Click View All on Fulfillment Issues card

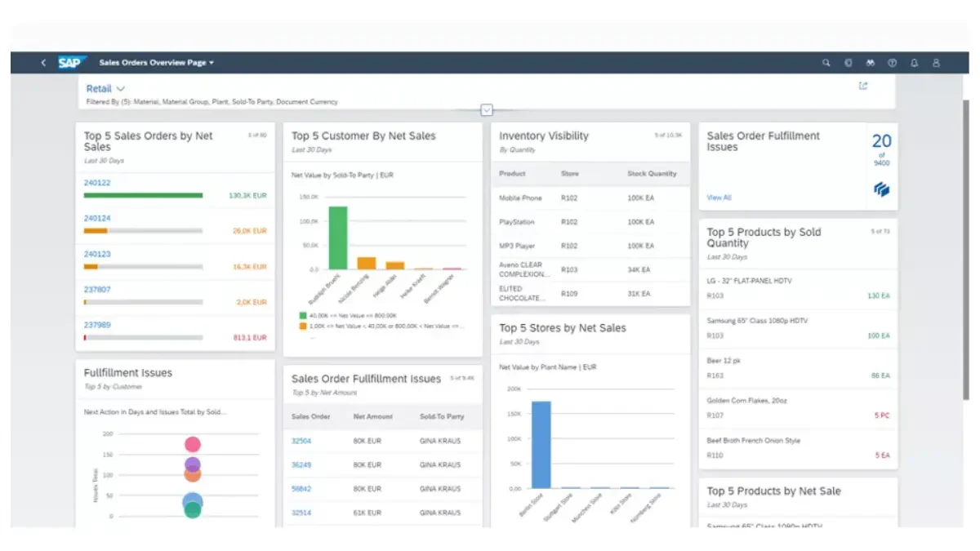pyautogui.click(x=719, y=198)
